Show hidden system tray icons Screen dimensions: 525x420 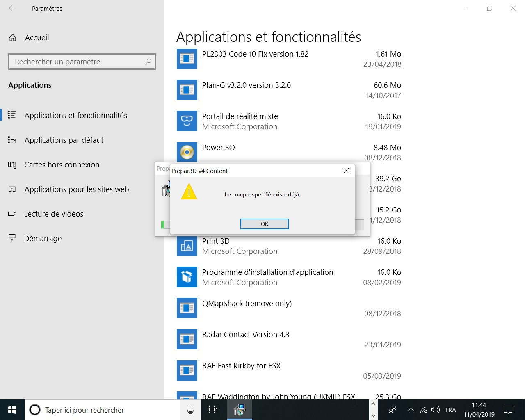click(411, 410)
